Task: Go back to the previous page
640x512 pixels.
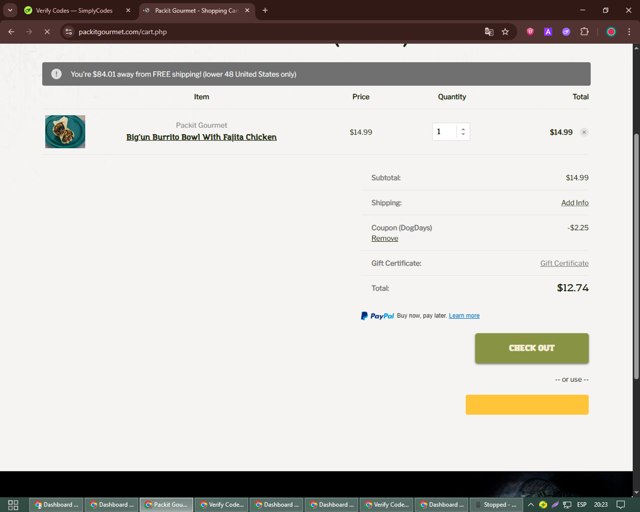Action: (x=11, y=32)
